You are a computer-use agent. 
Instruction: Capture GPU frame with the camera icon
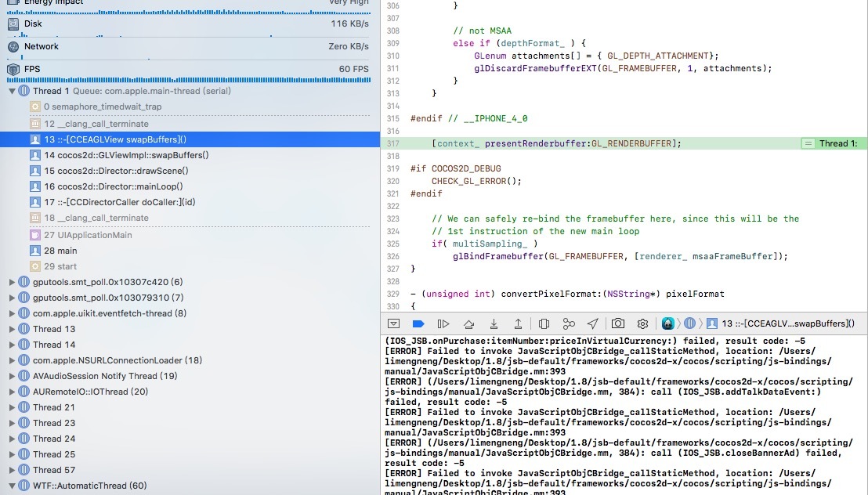[618, 323]
